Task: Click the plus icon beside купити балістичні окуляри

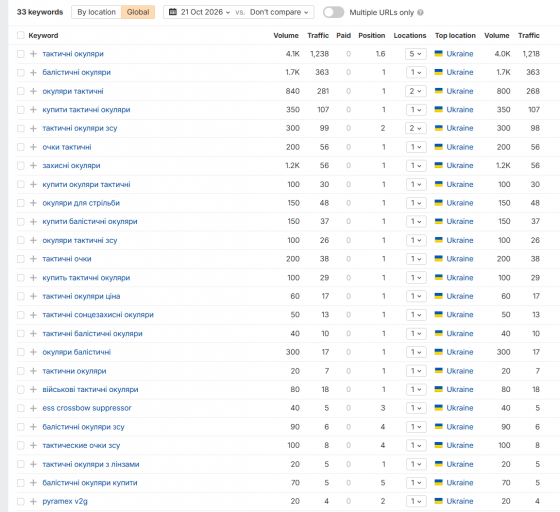Action: pos(33,222)
